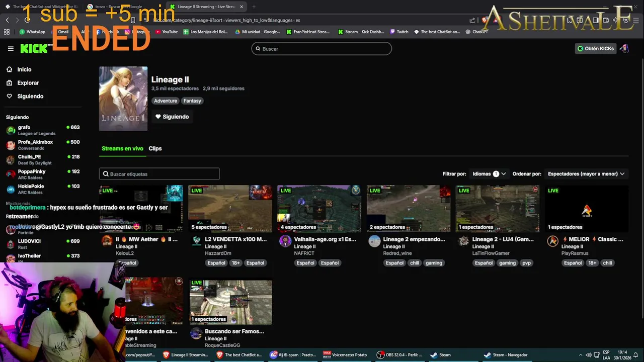
Task: Open Los Manijas del Rol bookmark
Action: (205, 32)
